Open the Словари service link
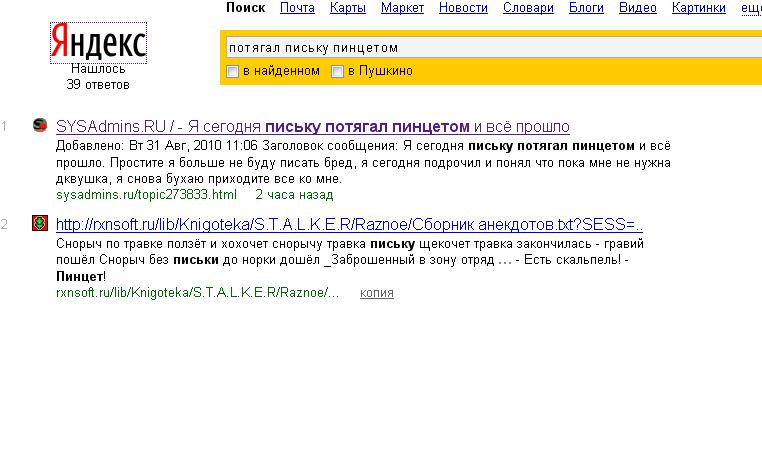This screenshot has width=762, height=451. pos(528,8)
